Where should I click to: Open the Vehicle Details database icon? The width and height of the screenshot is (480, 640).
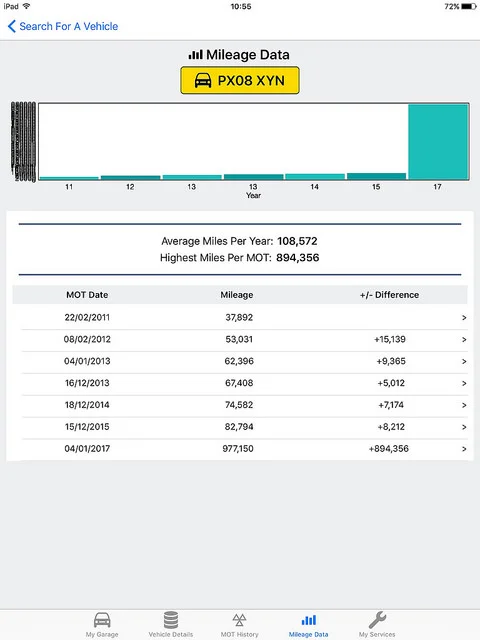tap(171, 620)
